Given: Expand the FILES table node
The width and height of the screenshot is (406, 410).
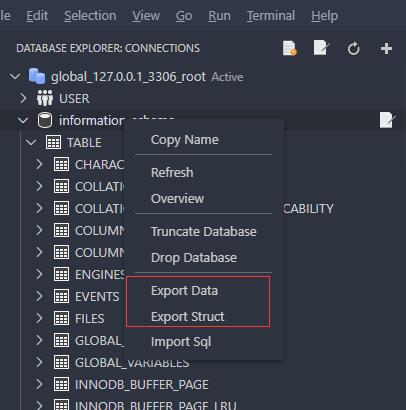Looking at the screenshot, I should pyautogui.click(x=39, y=318).
